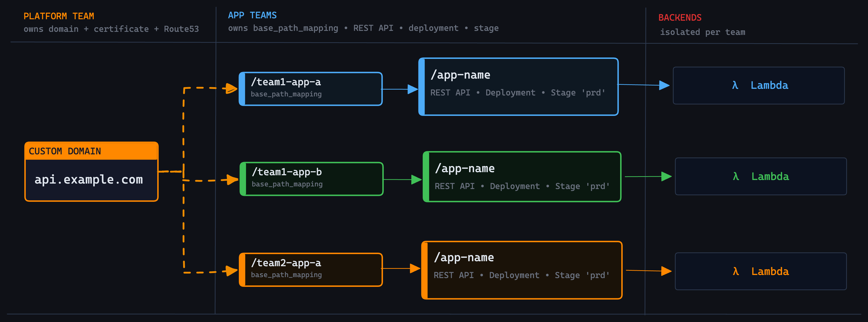
Task: Click the APP TEAMS column heading
Action: tap(252, 15)
